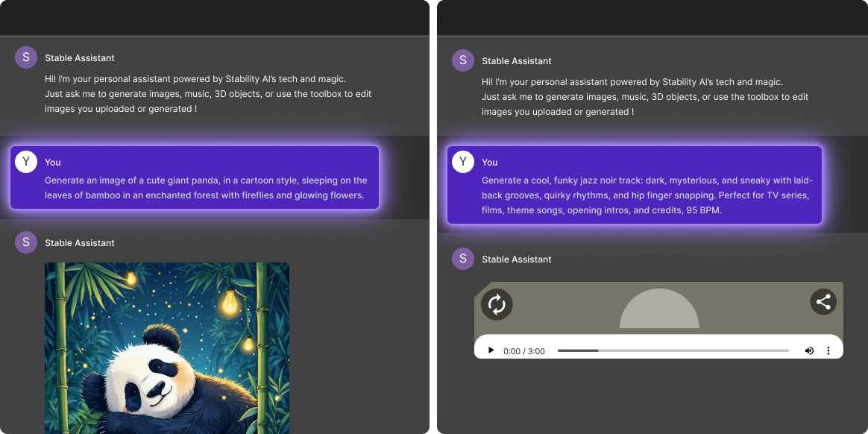Click the semicircle artwork on the audio player

click(x=659, y=313)
